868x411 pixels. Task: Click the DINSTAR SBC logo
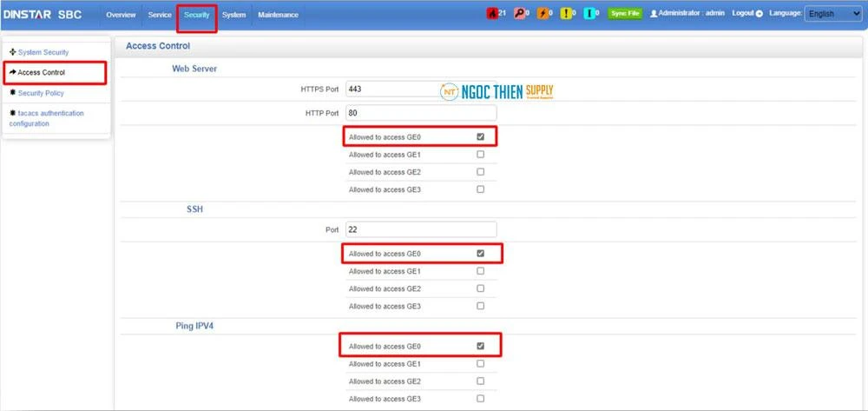click(43, 15)
